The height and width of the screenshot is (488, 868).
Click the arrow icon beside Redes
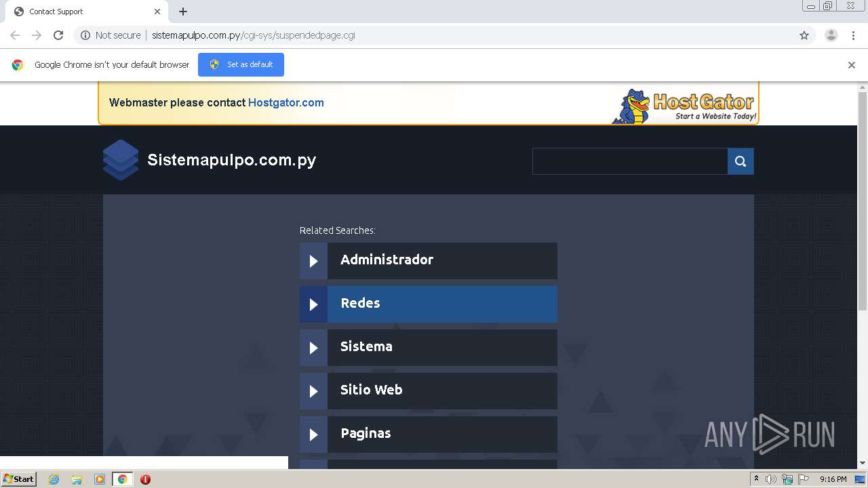pyautogui.click(x=313, y=304)
